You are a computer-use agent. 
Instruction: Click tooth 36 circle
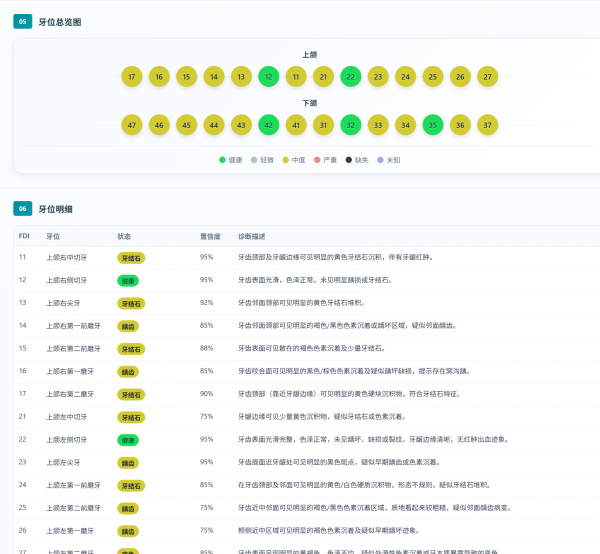(460, 125)
